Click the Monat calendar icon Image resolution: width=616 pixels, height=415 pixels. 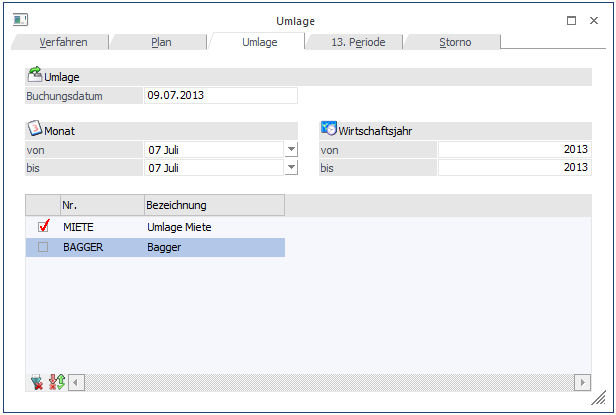pyautogui.click(x=34, y=129)
